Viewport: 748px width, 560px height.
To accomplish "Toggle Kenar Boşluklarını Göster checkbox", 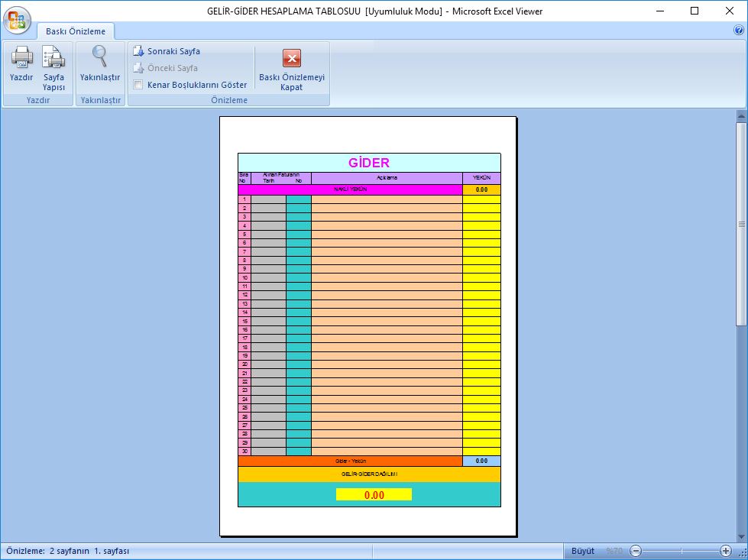I will pyautogui.click(x=138, y=85).
